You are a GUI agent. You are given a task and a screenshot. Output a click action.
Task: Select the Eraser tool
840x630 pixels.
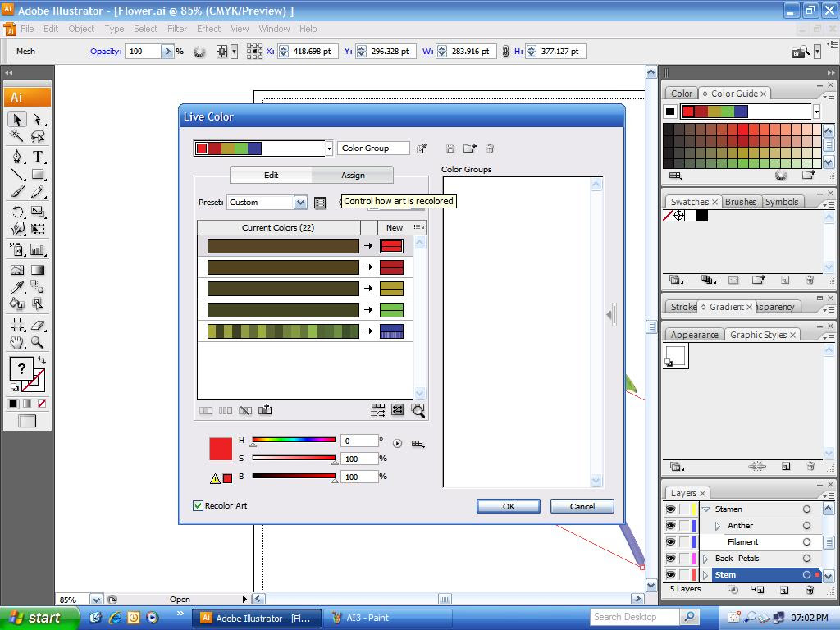tap(37, 325)
